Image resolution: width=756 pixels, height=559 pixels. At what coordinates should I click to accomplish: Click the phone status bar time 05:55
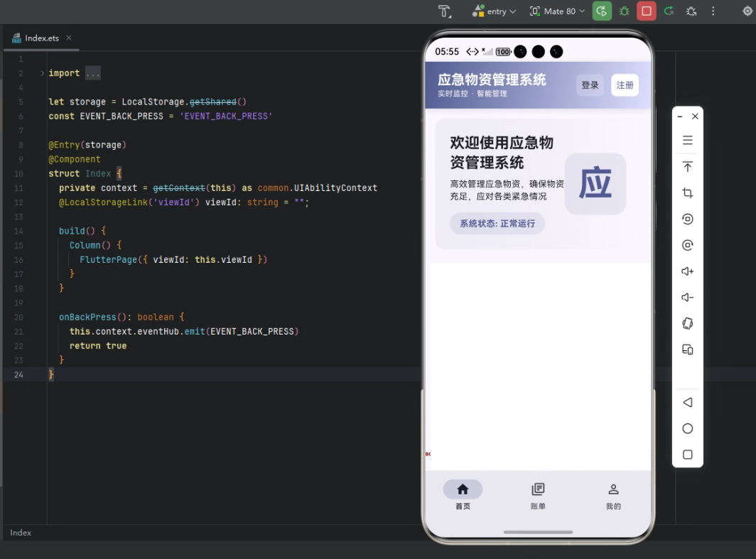pos(447,52)
